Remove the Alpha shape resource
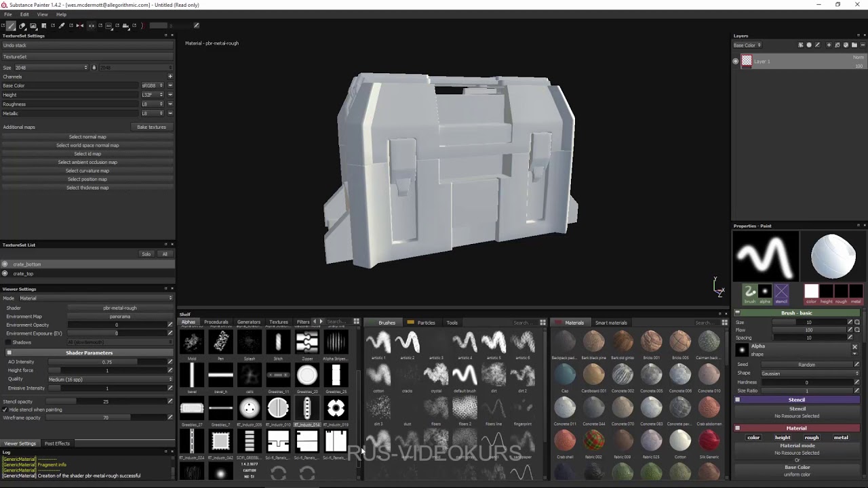Viewport: 868px width, 488px height. (x=855, y=346)
